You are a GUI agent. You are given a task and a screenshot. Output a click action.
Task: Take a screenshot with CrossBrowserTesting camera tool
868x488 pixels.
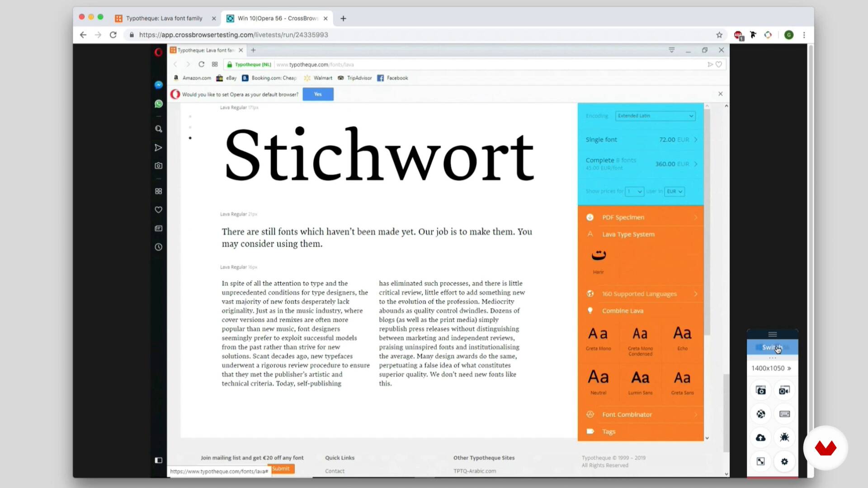click(761, 390)
